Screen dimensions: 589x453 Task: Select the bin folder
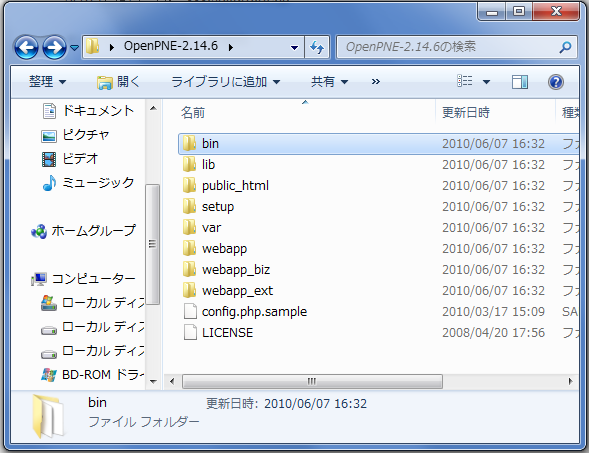379,143
